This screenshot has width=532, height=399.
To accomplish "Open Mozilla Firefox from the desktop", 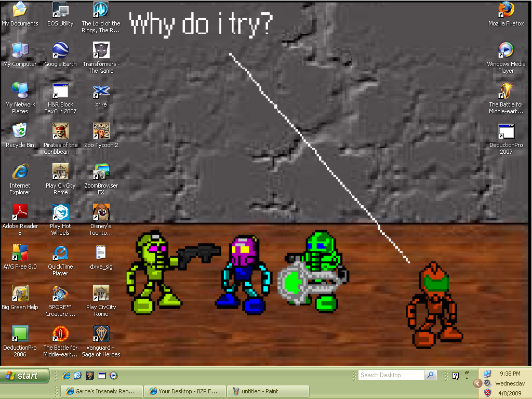I will [506, 9].
